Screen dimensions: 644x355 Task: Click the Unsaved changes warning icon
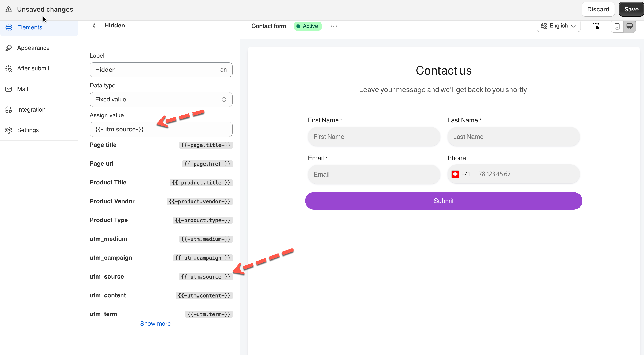[x=8, y=9]
